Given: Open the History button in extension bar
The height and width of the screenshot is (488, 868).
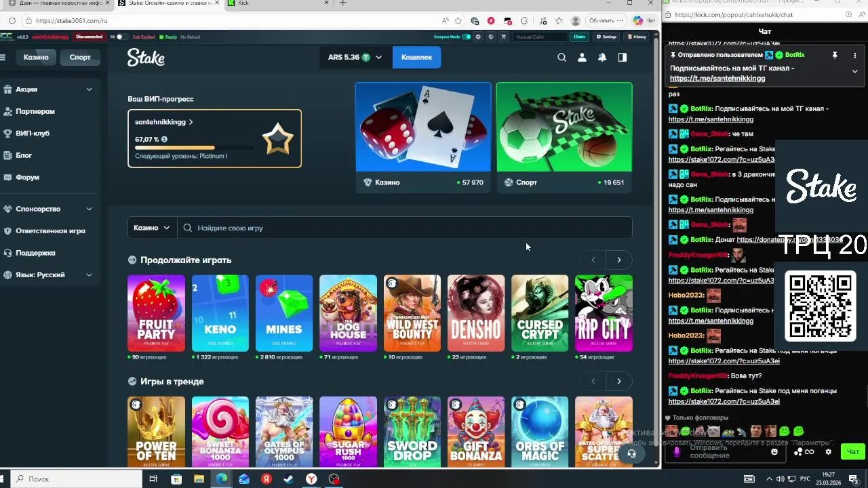Looking at the screenshot, I should (637, 37).
